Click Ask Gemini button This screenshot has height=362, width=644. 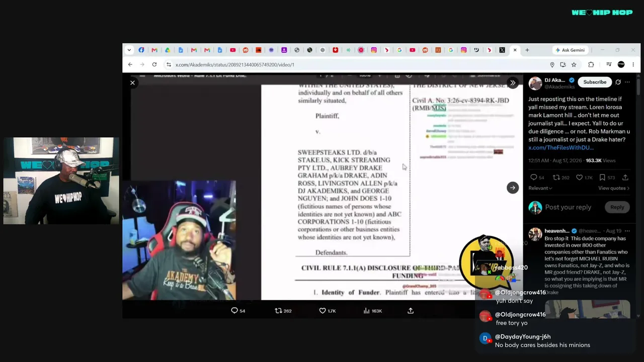[570, 50]
